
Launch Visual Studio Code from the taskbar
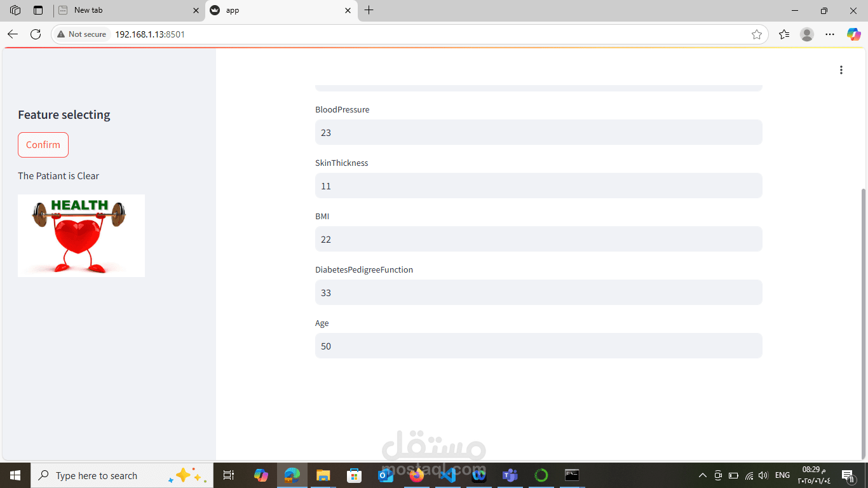(x=447, y=475)
